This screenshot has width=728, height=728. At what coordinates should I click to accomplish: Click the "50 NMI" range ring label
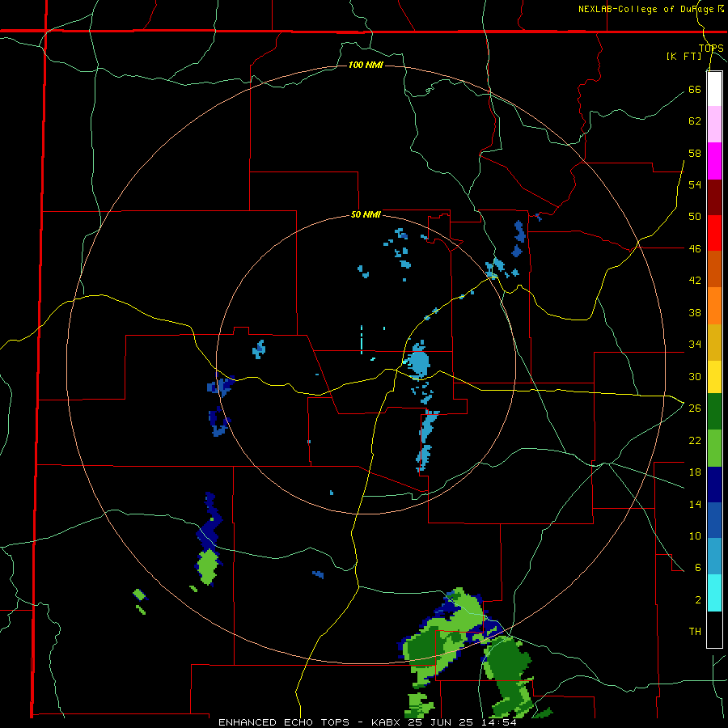click(x=366, y=214)
